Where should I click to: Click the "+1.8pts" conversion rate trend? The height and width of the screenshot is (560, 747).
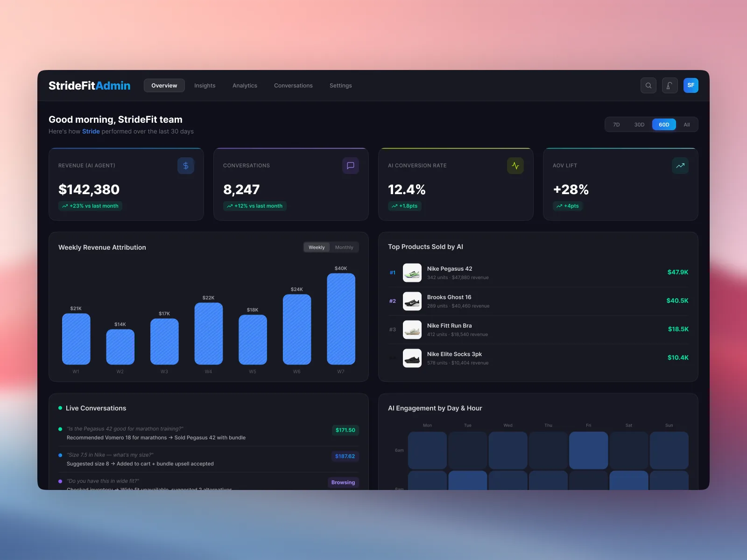(x=405, y=206)
